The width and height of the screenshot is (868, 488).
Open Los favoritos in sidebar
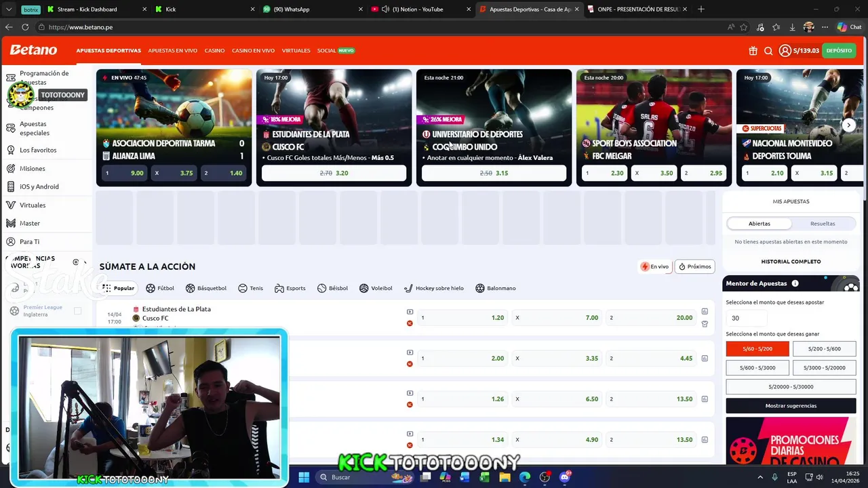(x=38, y=150)
